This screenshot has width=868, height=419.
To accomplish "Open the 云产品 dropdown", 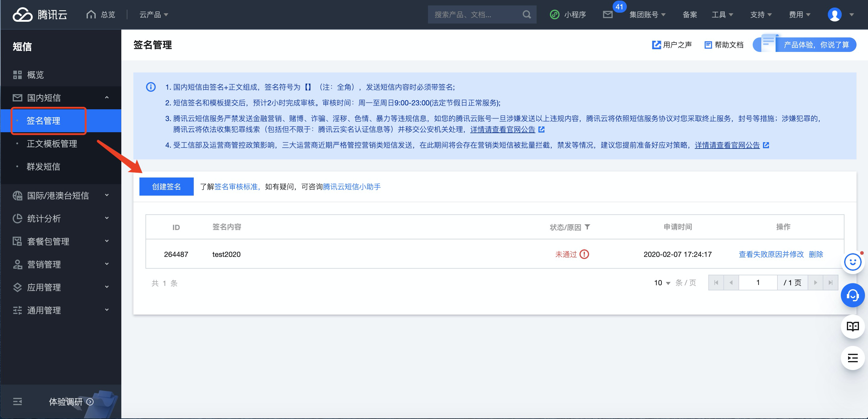I will pyautogui.click(x=154, y=14).
